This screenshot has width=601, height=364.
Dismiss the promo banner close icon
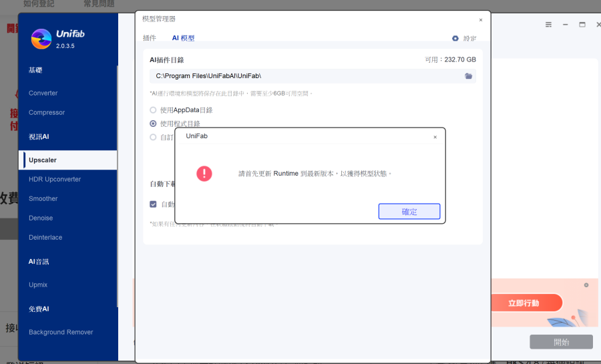(586, 285)
